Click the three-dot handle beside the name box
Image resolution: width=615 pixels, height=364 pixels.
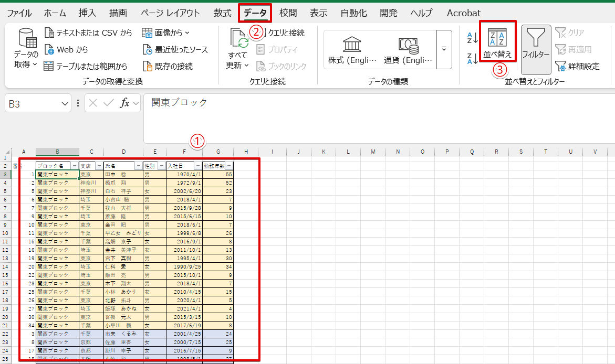coord(78,103)
